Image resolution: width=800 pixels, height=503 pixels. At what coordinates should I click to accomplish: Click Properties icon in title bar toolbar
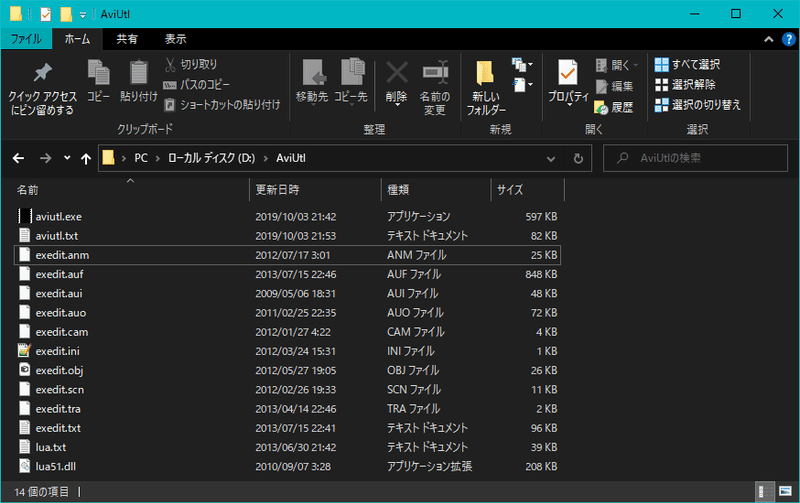pyautogui.click(x=45, y=14)
